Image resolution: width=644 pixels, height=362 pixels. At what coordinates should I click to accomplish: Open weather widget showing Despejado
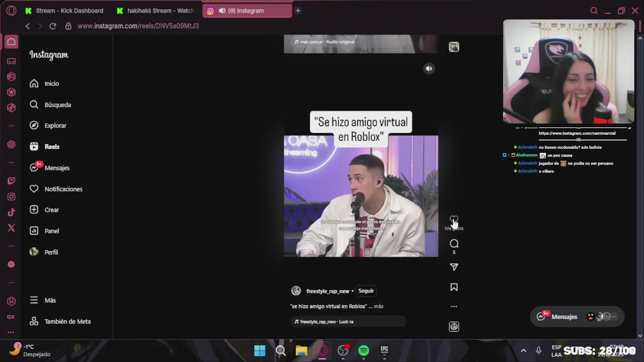(x=31, y=350)
